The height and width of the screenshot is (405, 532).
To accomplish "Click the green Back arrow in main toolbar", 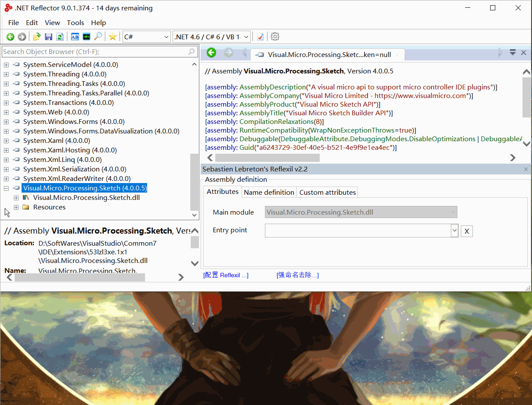I will 10,37.
